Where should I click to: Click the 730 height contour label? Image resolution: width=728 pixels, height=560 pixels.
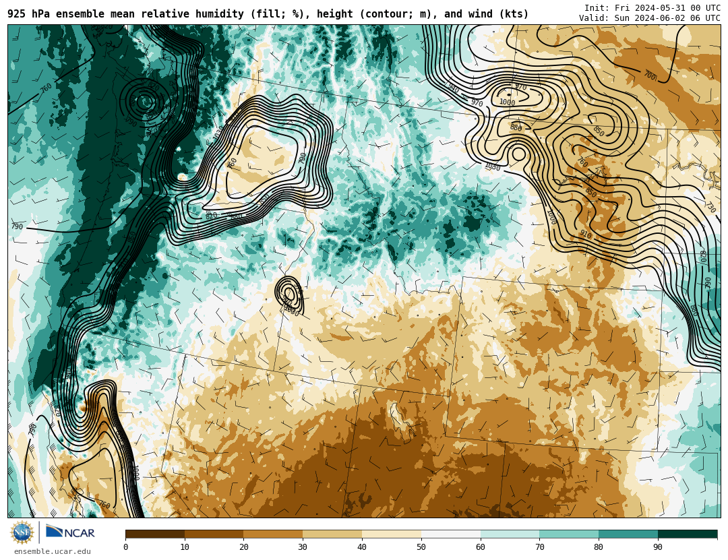(x=711, y=207)
